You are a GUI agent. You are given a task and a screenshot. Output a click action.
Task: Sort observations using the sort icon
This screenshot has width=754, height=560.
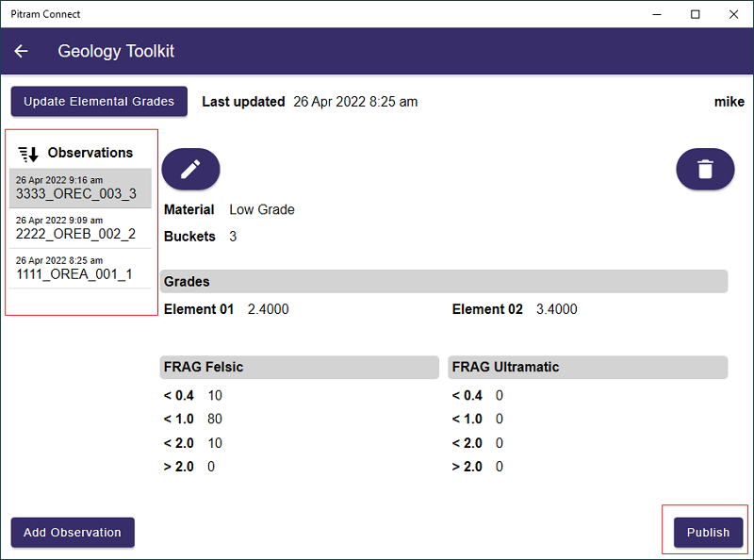pyautogui.click(x=28, y=154)
